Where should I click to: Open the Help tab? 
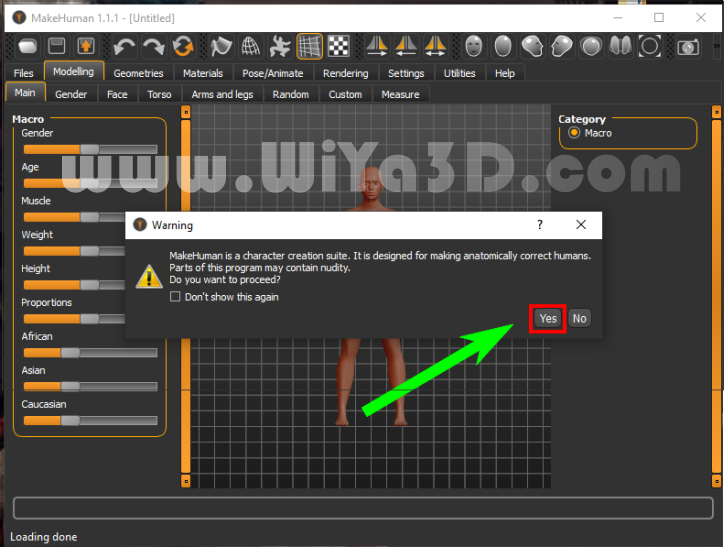pyautogui.click(x=505, y=73)
